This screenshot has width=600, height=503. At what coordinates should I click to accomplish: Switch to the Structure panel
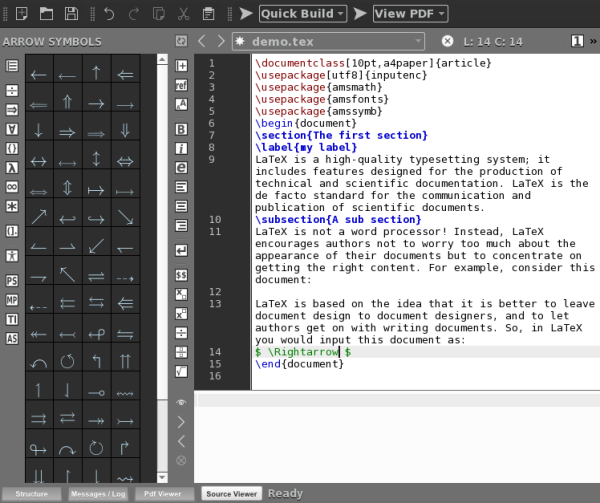[31, 494]
